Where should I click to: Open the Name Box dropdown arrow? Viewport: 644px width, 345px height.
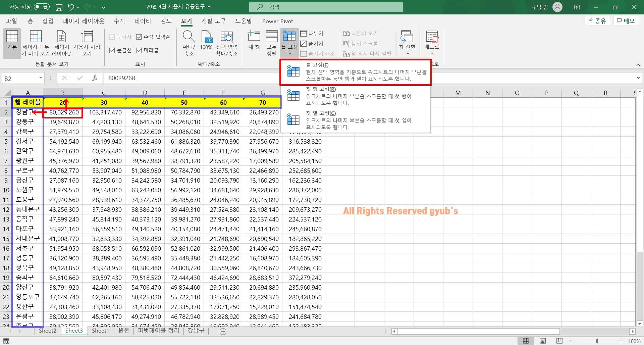[41, 78]
